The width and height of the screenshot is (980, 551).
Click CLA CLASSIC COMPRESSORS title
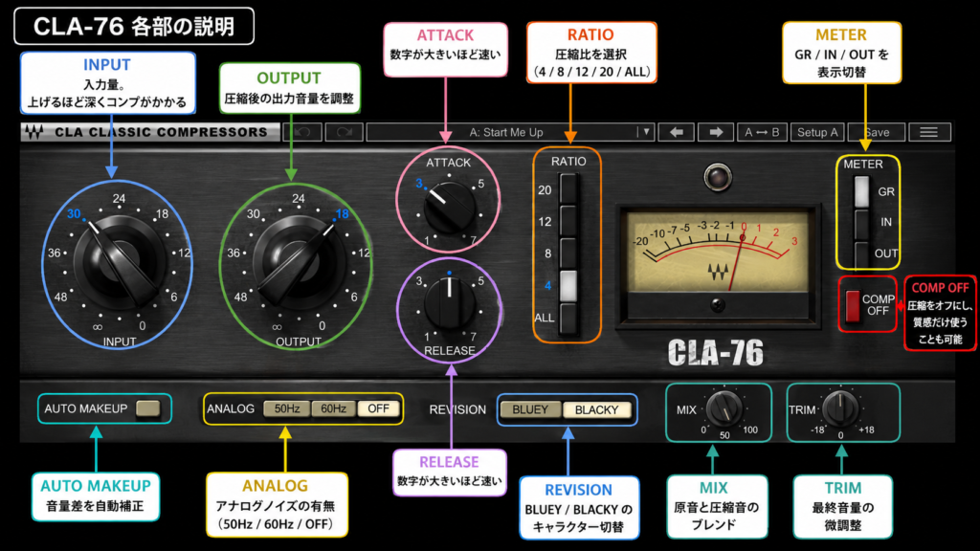(161, 132)
